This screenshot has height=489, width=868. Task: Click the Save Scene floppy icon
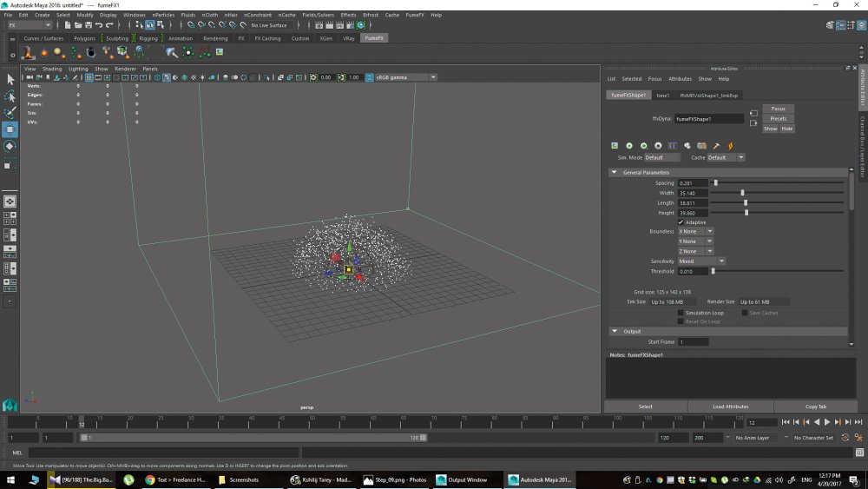[x=88, y=25]
